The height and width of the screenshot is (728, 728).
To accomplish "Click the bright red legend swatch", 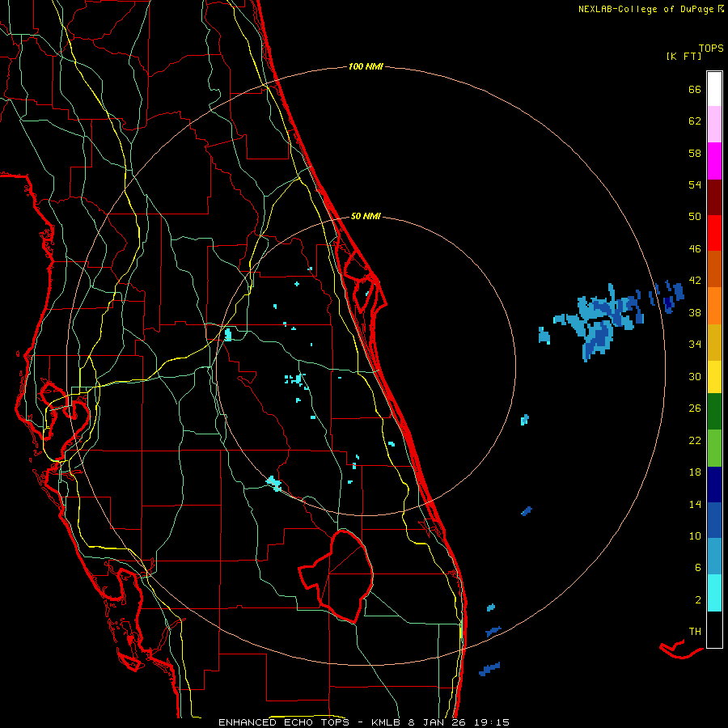I will coord(714,233).
